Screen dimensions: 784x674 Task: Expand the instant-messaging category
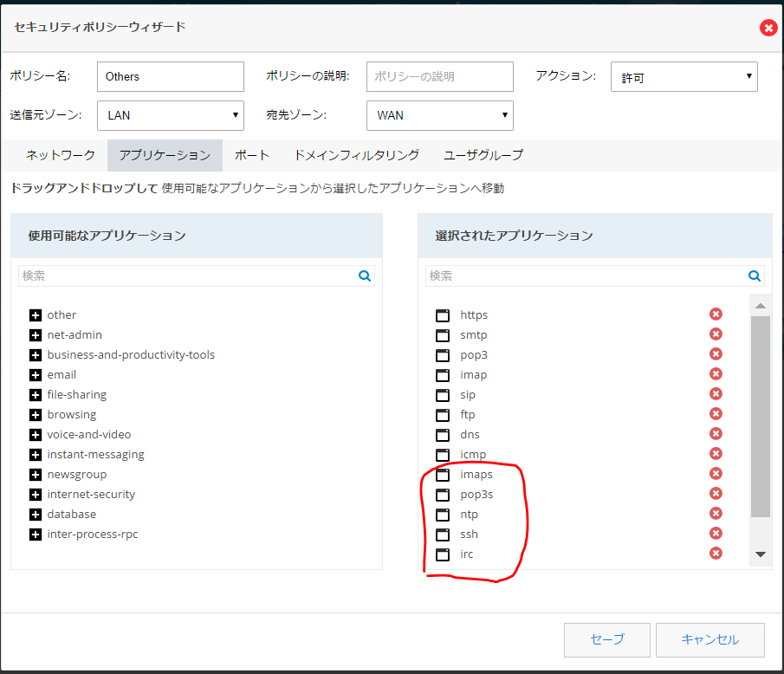36,455
